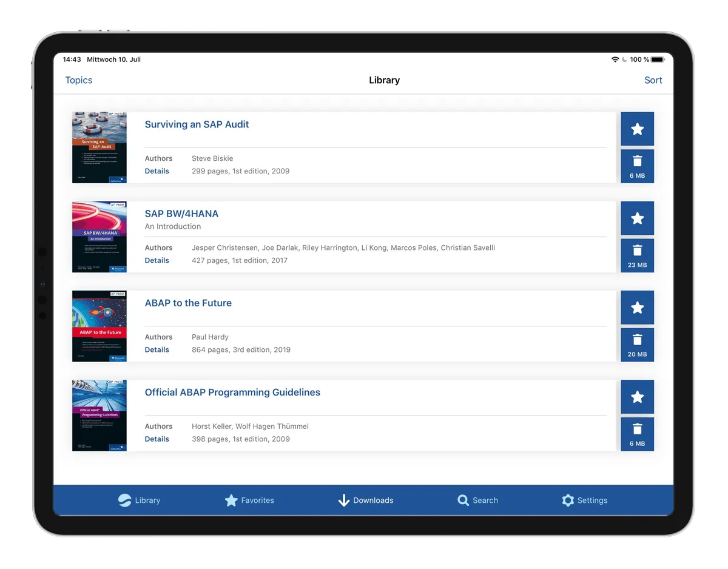Delete the 6 MB Surviving an SAP Audit download
The height and width of the screenshot is (569, 728).
[637, 166]
